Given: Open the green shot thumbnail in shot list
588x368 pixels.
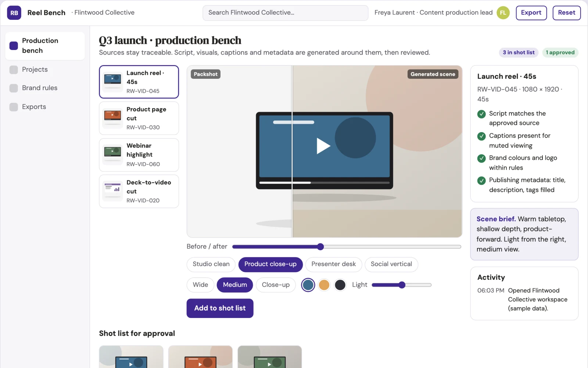Looking at the screenshot, I should (x=270, y=357).
